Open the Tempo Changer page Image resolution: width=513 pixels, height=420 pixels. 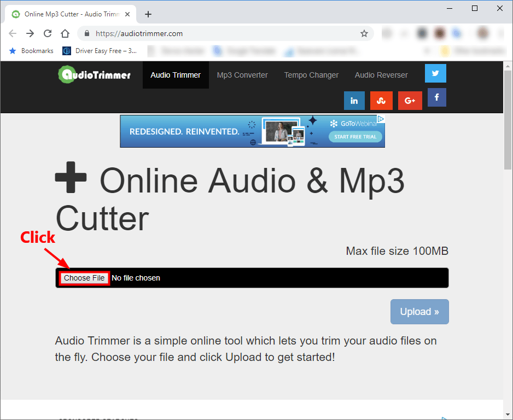tap(311, 75)
